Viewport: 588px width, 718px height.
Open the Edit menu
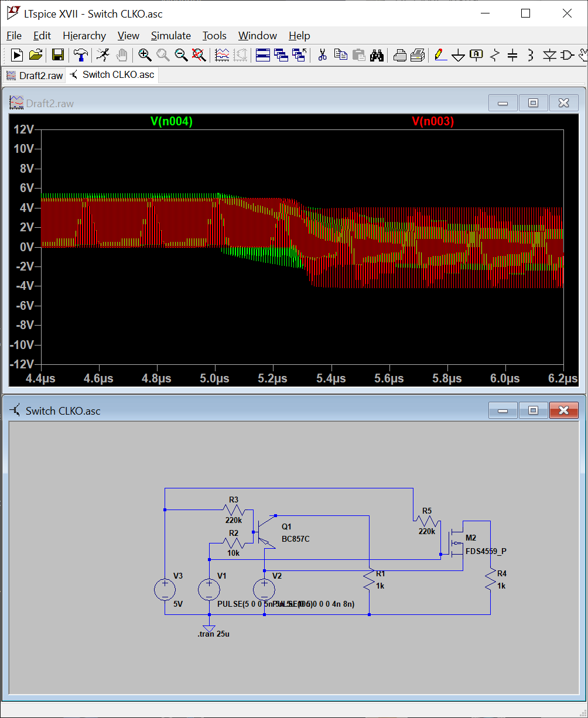(42, 36)
